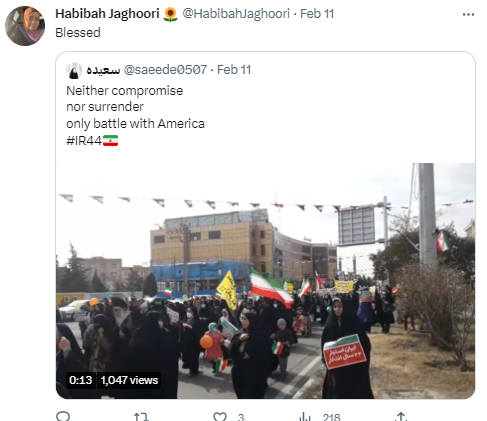Click the quoted tweet's Feb 11 date
This screenshot has height=421, width=487.
234,70
